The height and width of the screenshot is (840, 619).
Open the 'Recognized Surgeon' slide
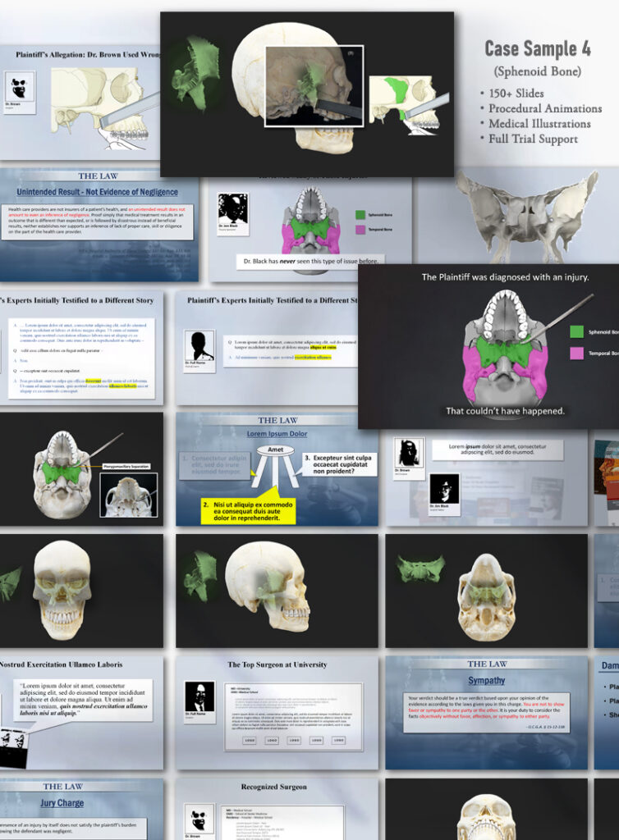click(x=277, y=809)
